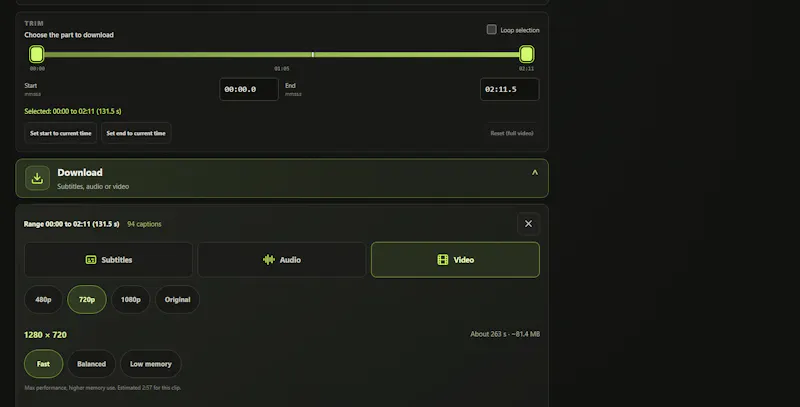The width and height of the screenshot is (800, 407).
Task: Click the Subtitles caption icon
Action: [91, 260]
